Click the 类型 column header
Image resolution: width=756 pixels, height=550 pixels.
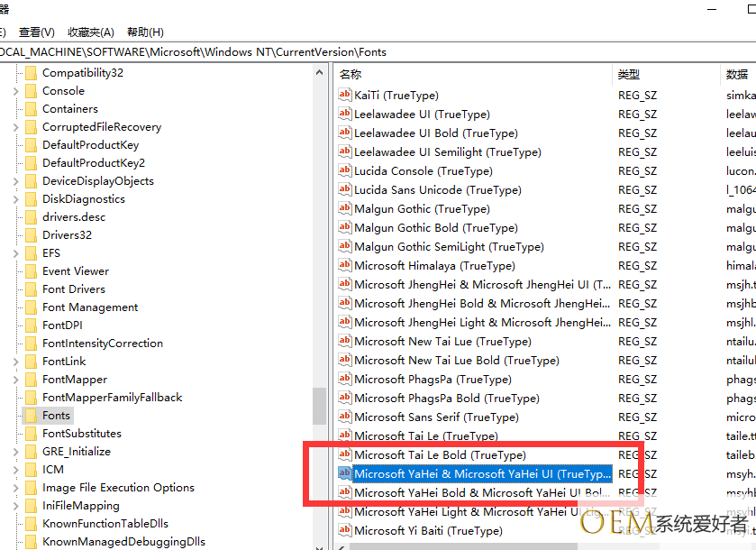629,74
